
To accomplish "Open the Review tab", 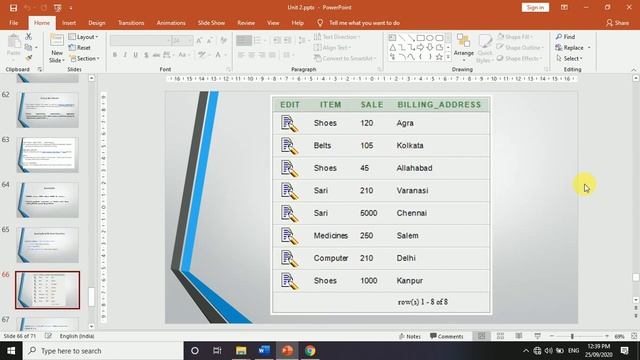I will point(246,23).
